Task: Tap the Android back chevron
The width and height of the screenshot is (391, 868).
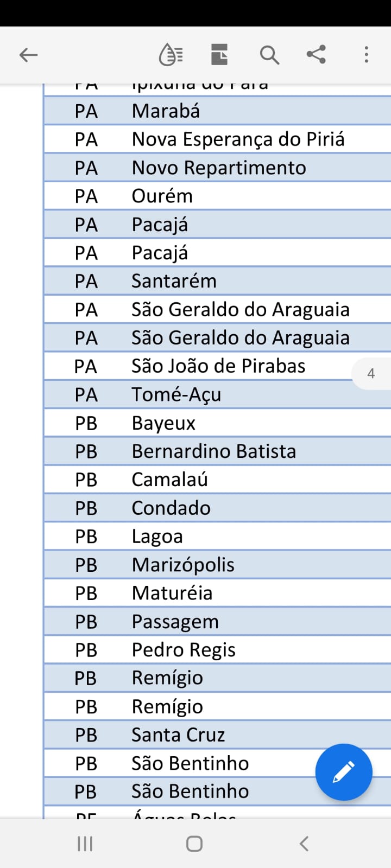Action: (304, 844)
